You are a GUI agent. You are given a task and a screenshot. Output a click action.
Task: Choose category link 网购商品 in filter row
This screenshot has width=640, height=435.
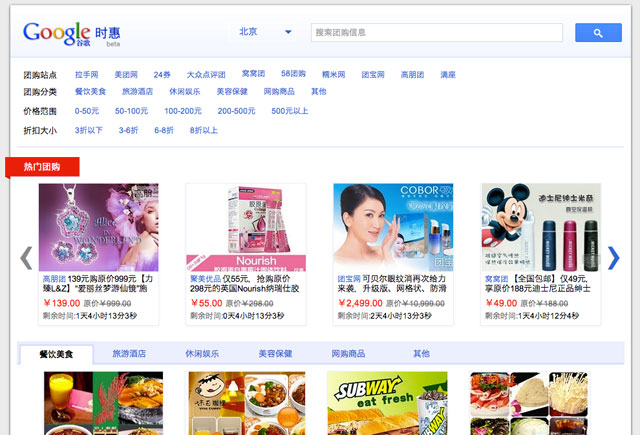pos(279,91)
